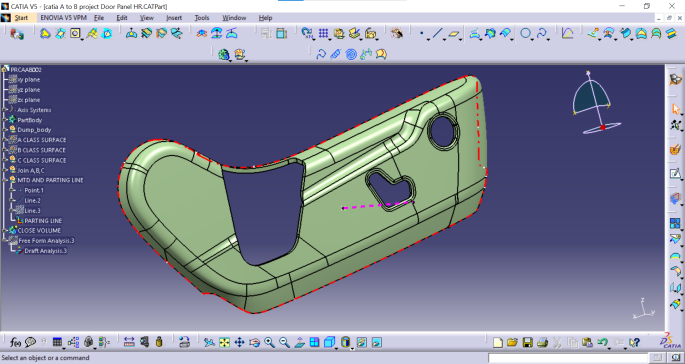Screen dimensions: 685x364
Task: Open the View menu
Action: coord(147,18)
